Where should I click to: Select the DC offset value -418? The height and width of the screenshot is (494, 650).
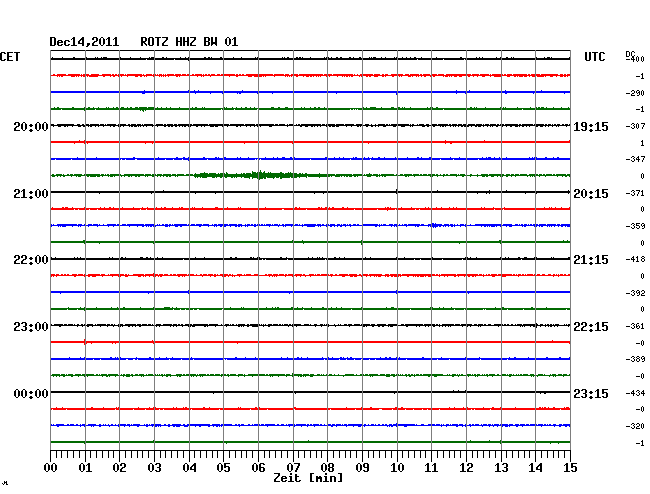pos(635,259)
